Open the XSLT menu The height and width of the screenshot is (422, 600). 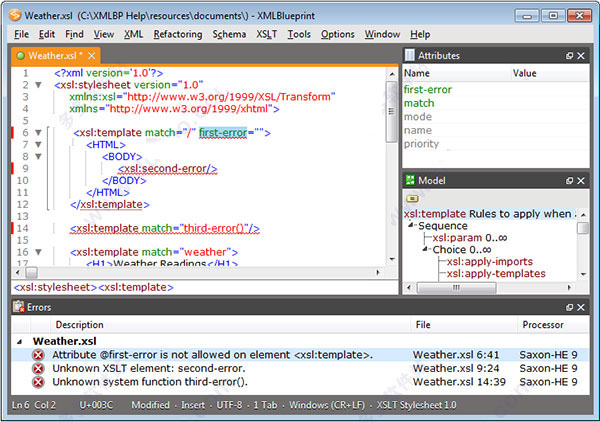[x=265, y=34]
